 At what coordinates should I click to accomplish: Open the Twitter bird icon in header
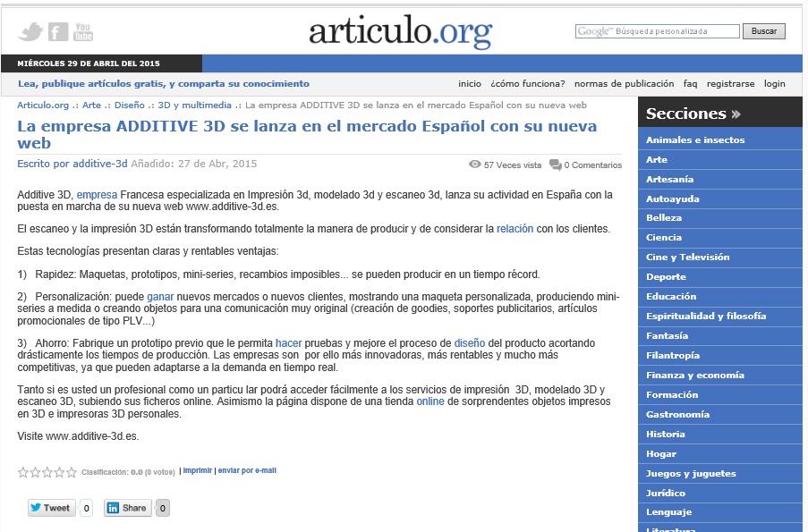[30, 32]
